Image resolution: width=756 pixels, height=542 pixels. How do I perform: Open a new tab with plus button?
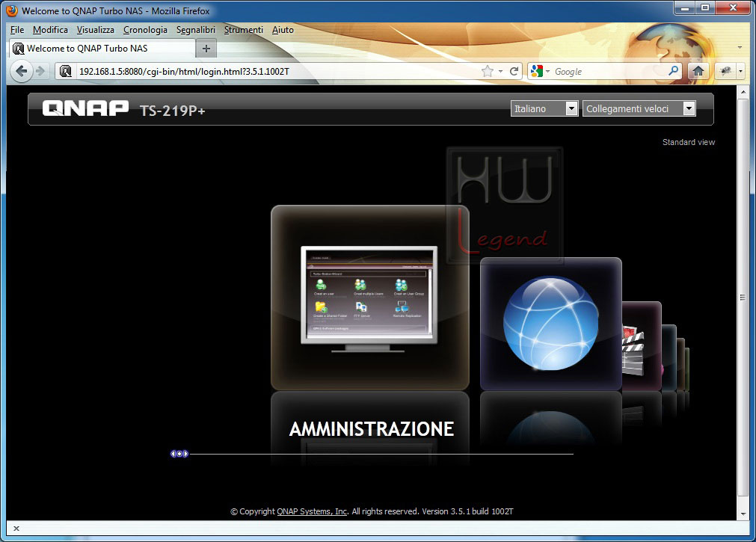[206, 49]
